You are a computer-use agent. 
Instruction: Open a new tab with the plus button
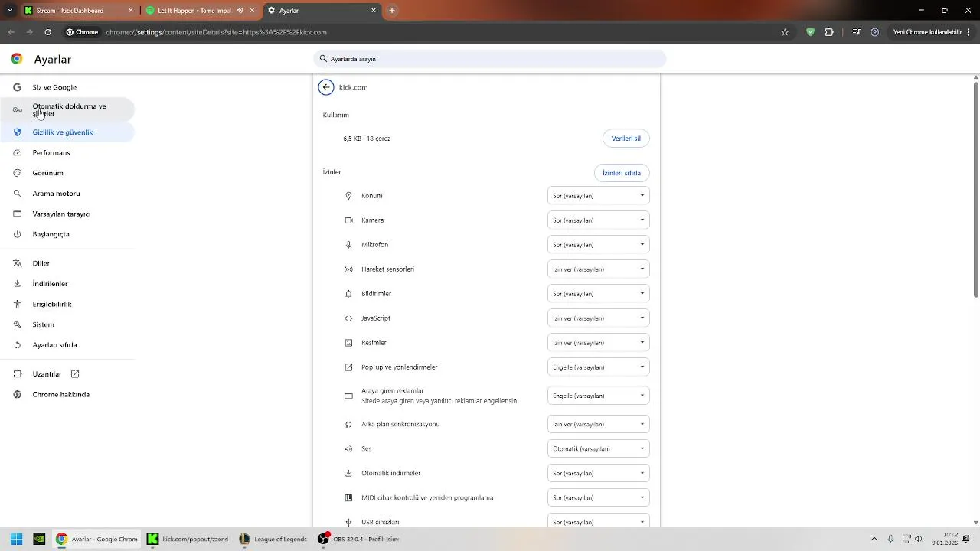[392, 11]
